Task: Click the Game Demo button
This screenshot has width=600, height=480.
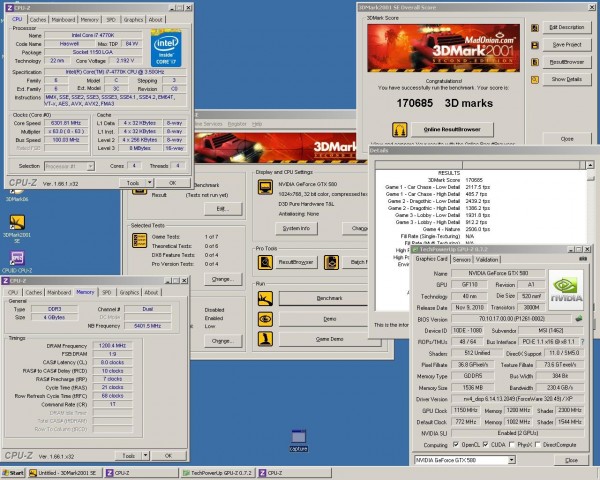Action: pyautogui.click(x=329, y=339)
